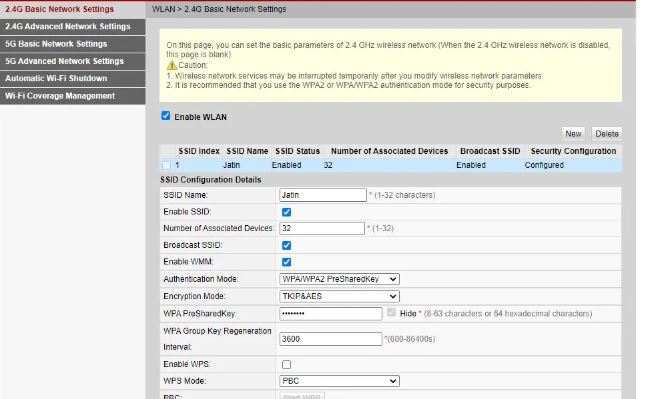Toggle the Enable SSID checkbox
Screen dimensions: 659x399
[286, 212]
